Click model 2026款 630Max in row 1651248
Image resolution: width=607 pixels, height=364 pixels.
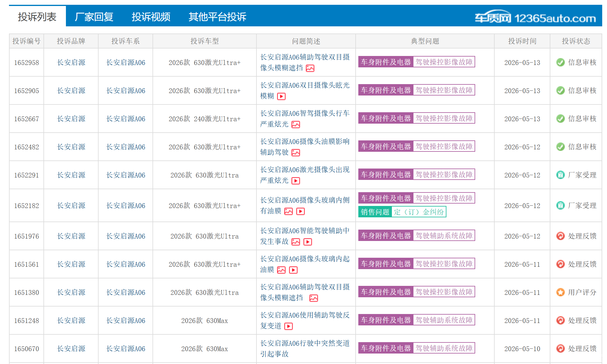[205, 321]
